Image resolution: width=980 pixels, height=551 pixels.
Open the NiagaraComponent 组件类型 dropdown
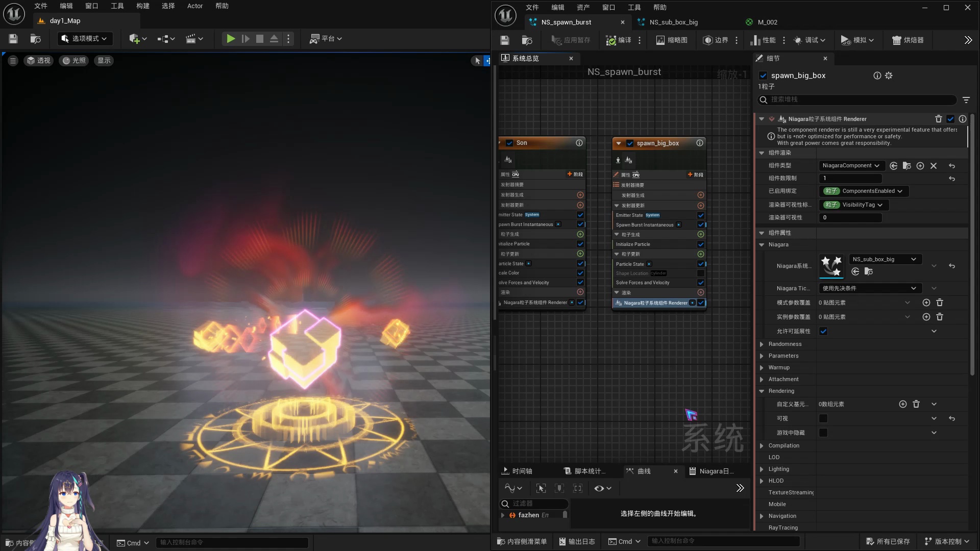tap(850, 165)
